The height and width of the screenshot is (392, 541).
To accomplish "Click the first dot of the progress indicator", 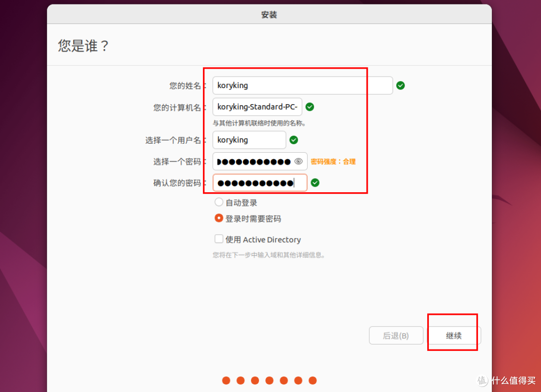I will (226, 380).
